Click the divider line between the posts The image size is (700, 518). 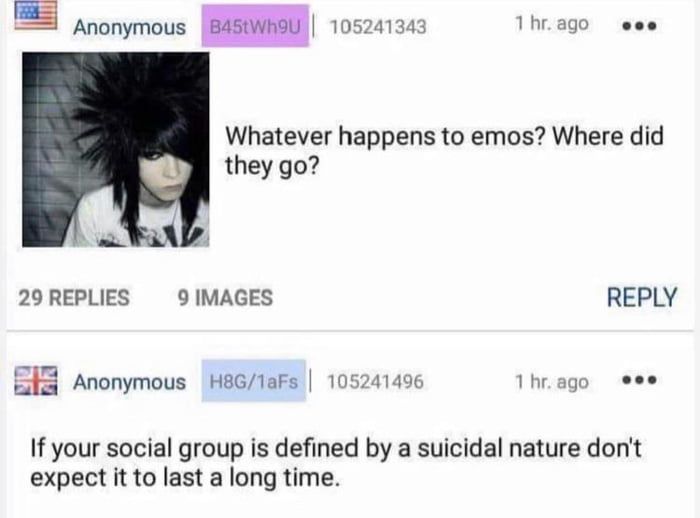point(350,331)
